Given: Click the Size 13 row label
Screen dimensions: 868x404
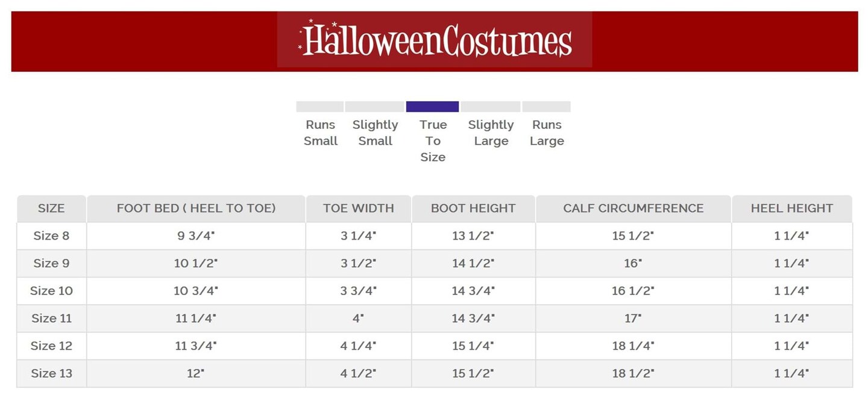Looking at the screenshot, I should [51, 373].
